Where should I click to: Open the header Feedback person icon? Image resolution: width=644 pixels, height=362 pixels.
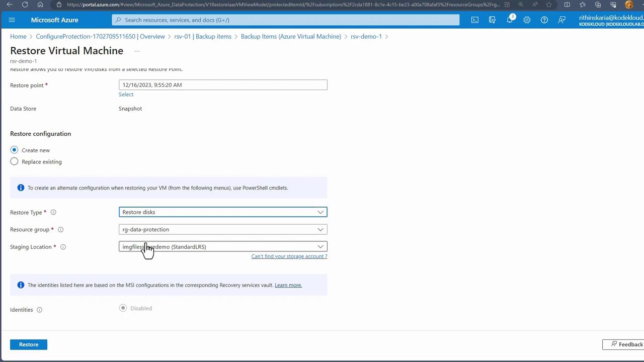click(561, 20)
